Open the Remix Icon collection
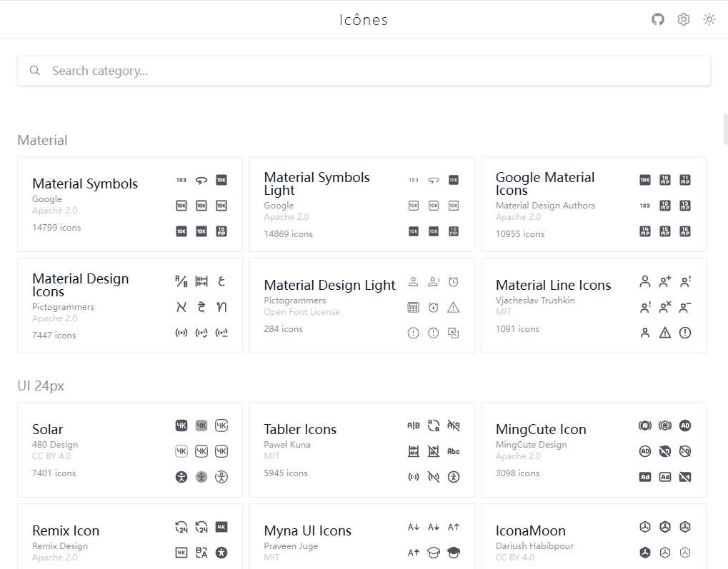728x569 pixels. pos(66,530)
